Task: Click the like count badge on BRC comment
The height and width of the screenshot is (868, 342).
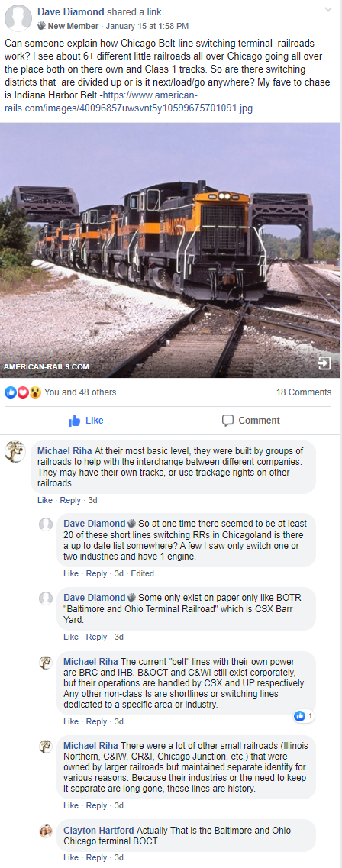Action: pos(304,716)
